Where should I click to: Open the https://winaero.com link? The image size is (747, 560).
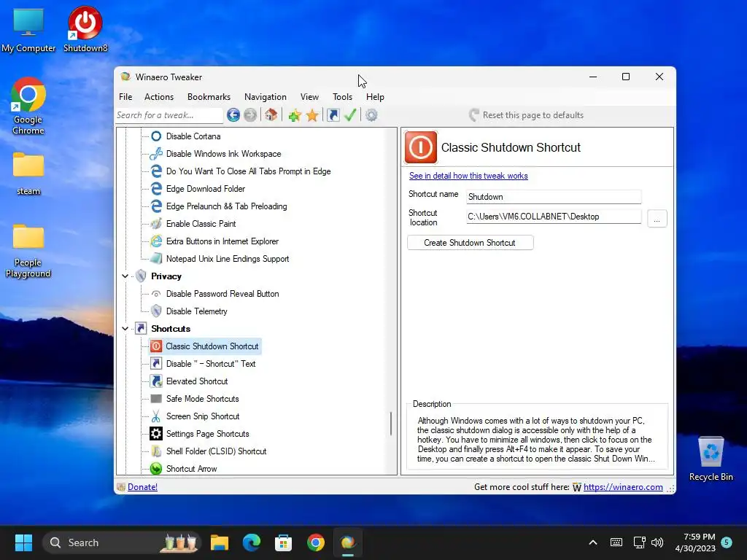pyautogui.click(x=623, y=486)
